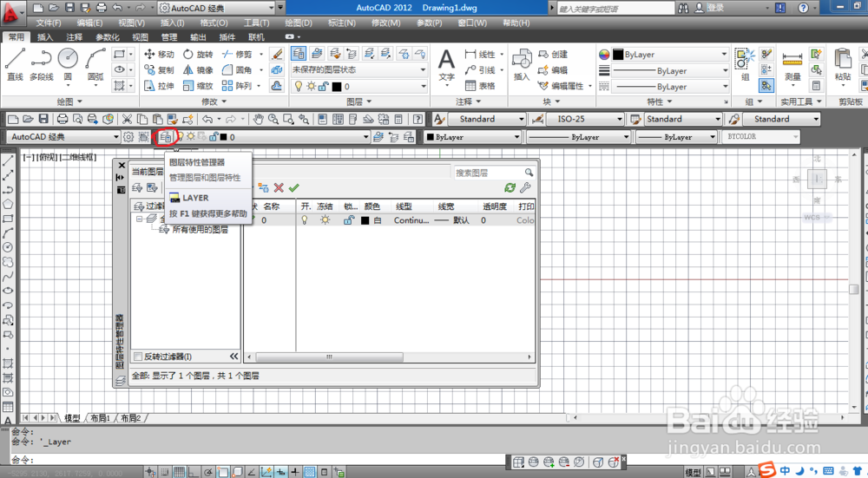Click red X delete layer icon

pyautogui.click(x=279, y=188)
